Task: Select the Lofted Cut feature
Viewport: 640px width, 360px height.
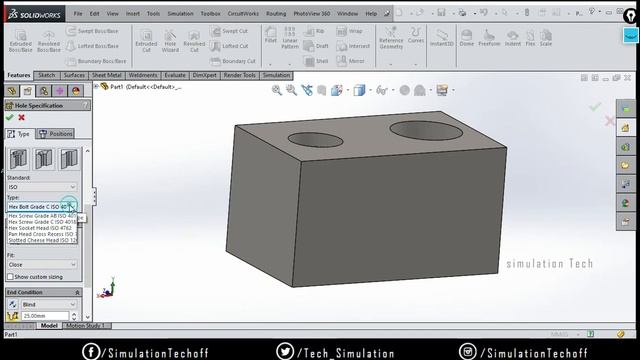Action: point(229,46)
